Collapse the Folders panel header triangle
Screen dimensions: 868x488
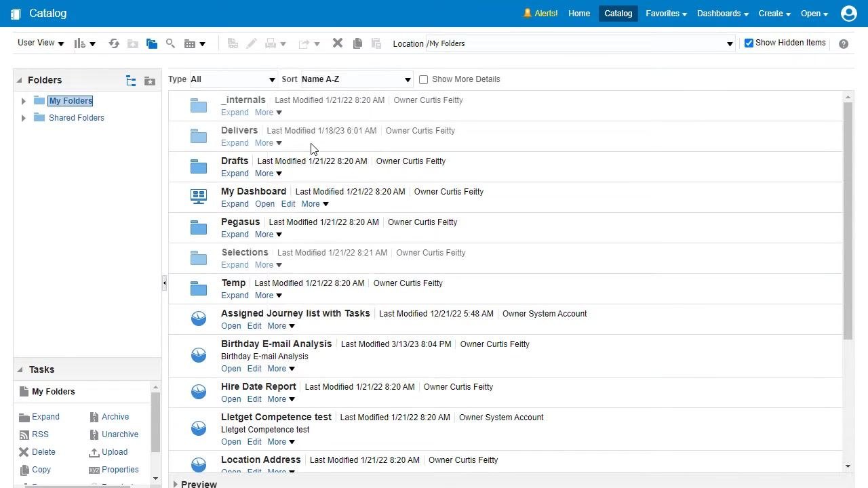[x=20, y=80]
